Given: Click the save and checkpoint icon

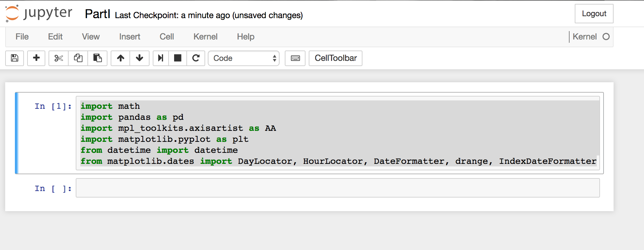Looking at the screenshot, I should point(15,58).
